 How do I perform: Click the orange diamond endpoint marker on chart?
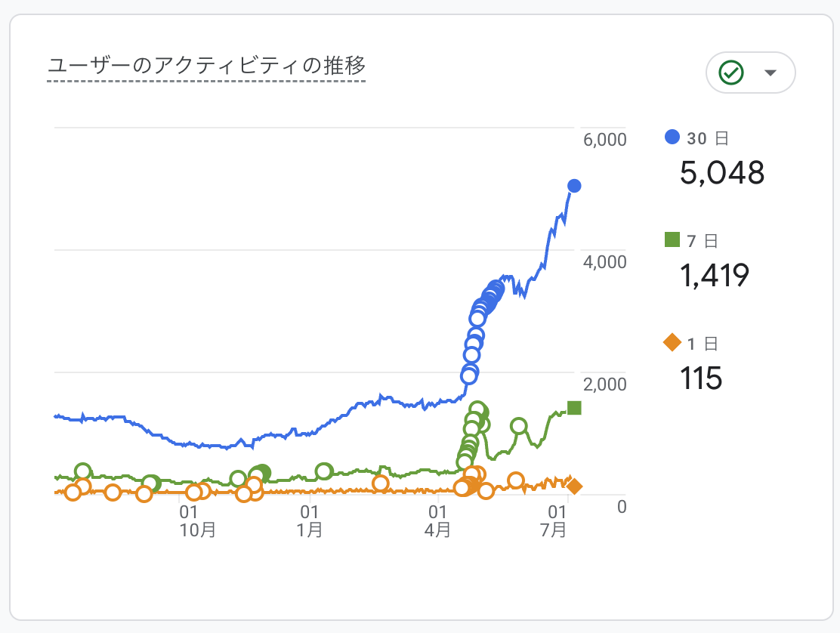pos(574,486)
